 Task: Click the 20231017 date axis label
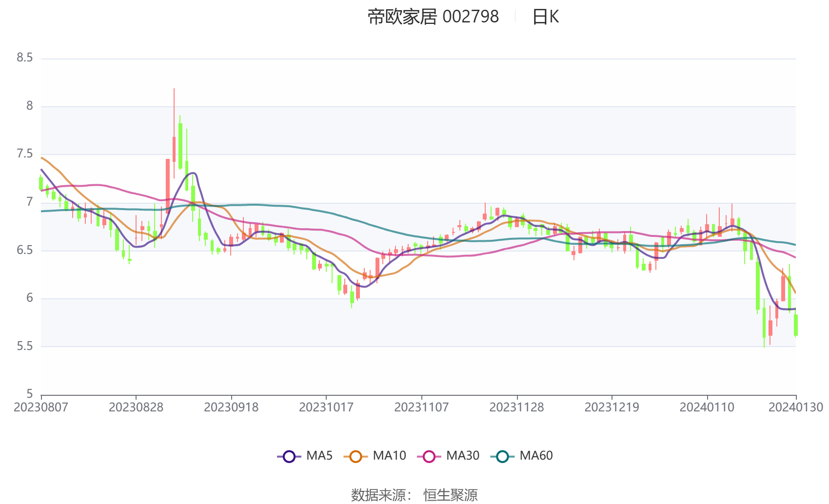(326, 407)
